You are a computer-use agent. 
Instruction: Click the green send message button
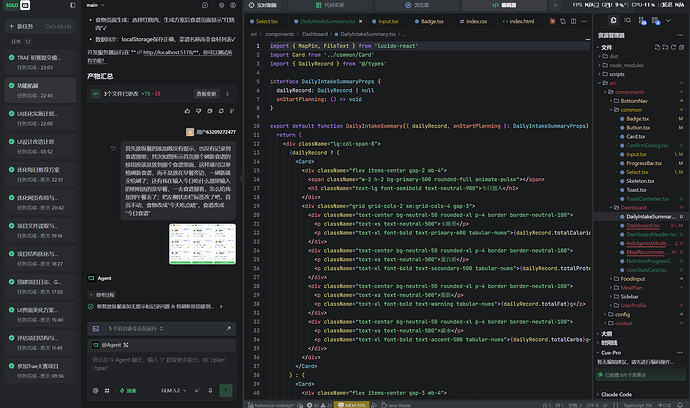click(226, 390)
